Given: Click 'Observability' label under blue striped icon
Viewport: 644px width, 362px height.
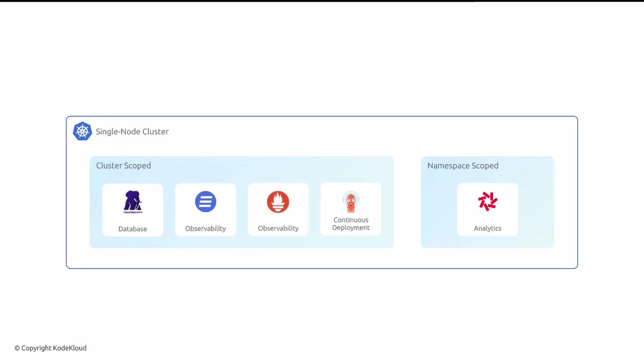Looking at the screenshot, I should (205, 229).
